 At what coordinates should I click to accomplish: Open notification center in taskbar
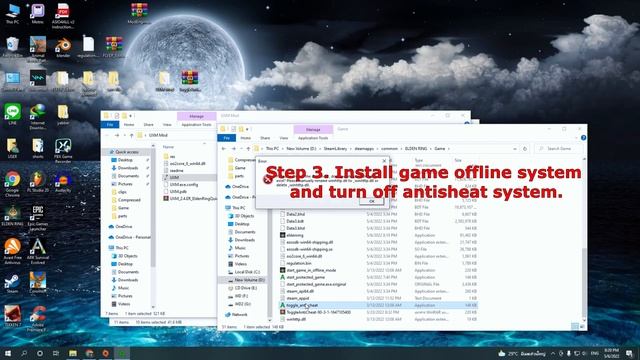tap(629, 353)
